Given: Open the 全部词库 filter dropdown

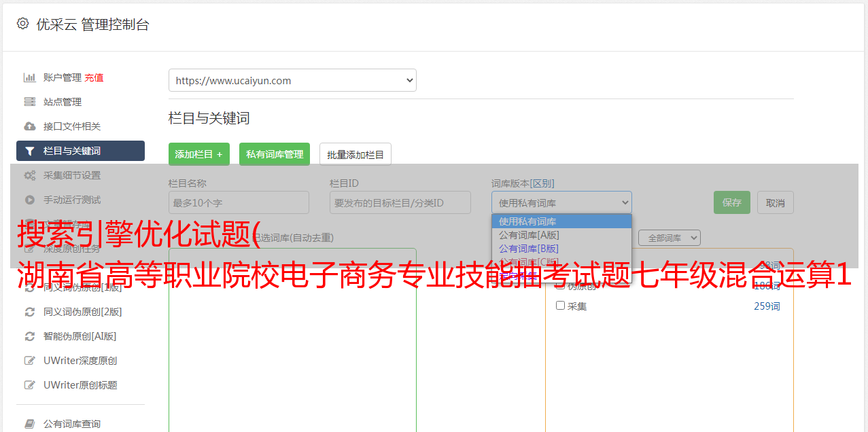Looking at the screenshot, I should (670, 238).
